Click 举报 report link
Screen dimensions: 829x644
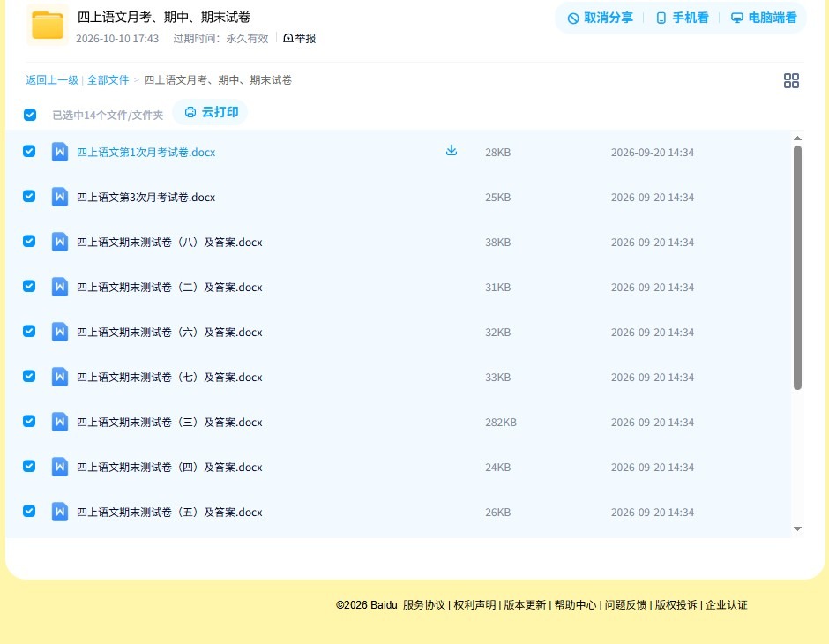click(299, 38)
